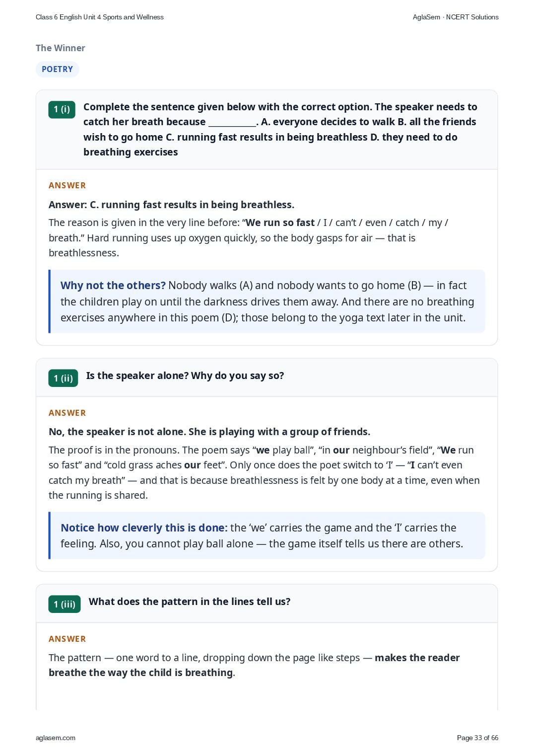The height and width of the screenshot is (756, 534).
Task: Open the aglasem.com footer link
Action: (56, 738)
